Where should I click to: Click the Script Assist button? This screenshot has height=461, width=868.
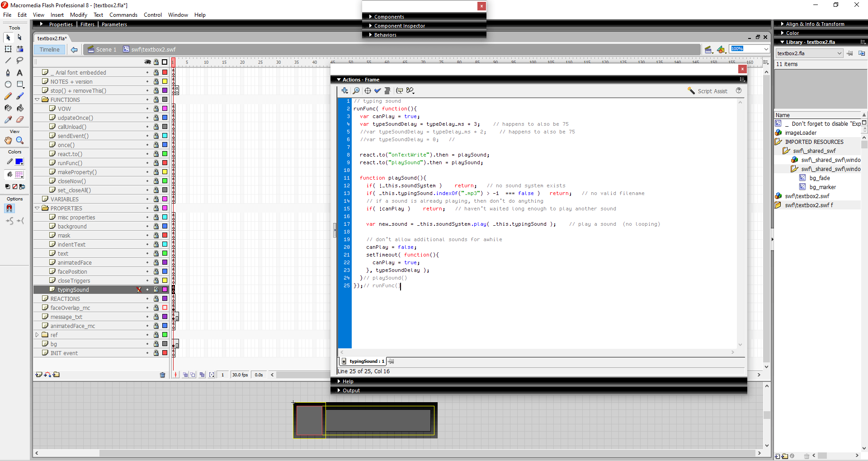[708, 91]
